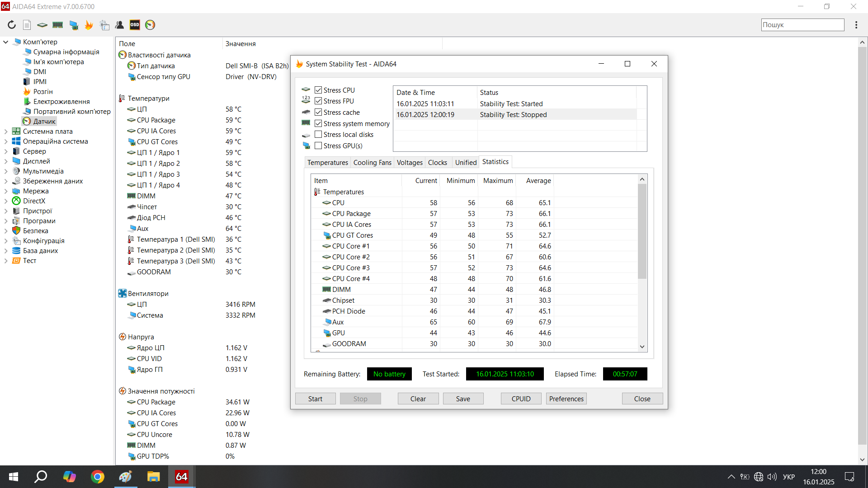Expand the Сервер tree node
This screenshot has width=868, height=488.
[6, 151]
